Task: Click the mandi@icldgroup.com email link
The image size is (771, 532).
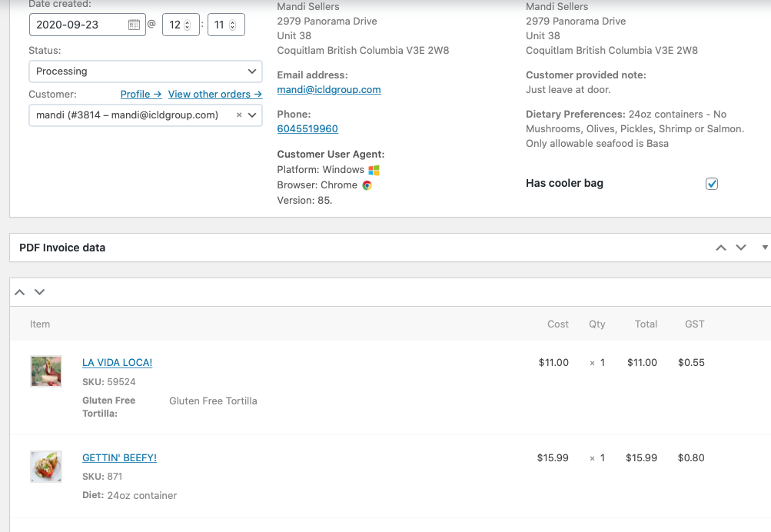Action: [x=329, y=90]
